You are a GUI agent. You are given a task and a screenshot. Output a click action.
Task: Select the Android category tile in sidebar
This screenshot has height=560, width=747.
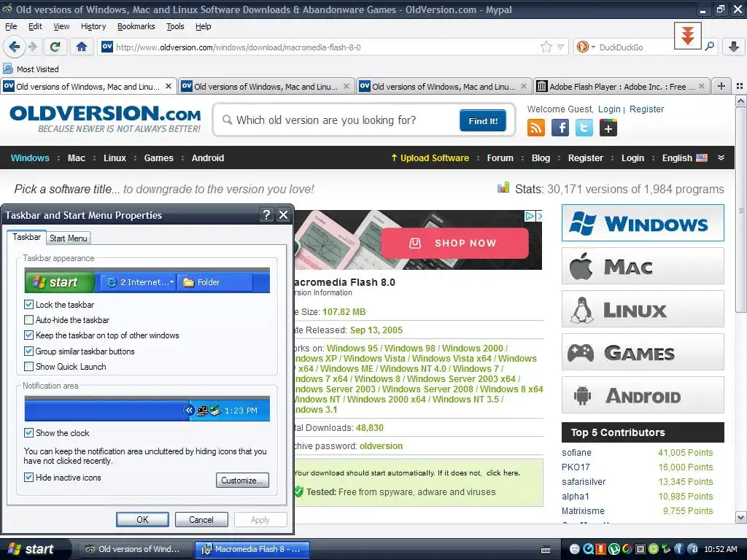pos(643,395)
